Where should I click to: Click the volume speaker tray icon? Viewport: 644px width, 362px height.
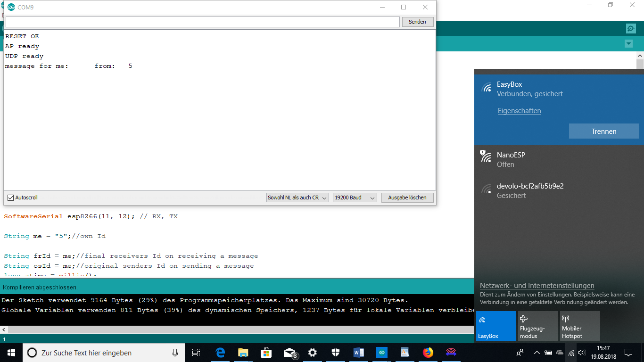(582, 353)
